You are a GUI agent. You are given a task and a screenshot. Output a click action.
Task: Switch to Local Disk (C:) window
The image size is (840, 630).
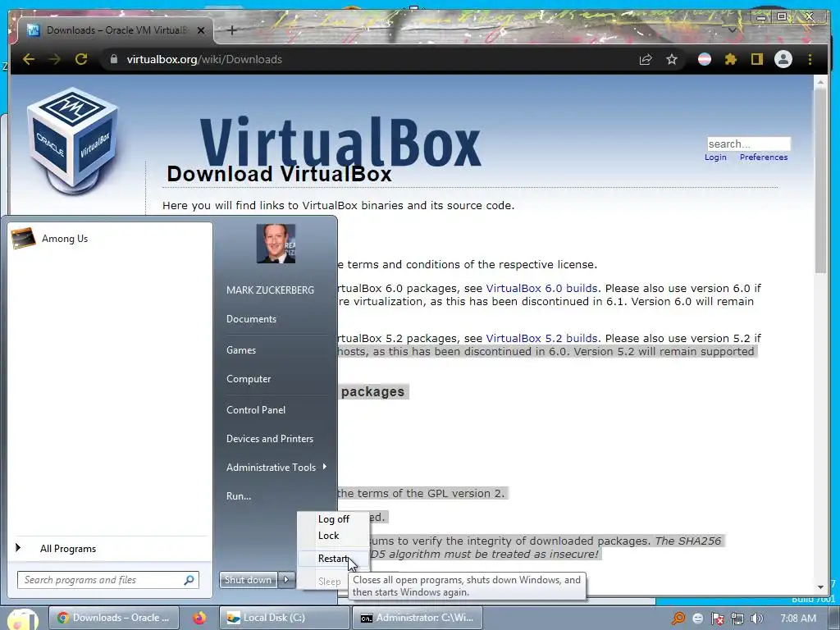(283, 619)
